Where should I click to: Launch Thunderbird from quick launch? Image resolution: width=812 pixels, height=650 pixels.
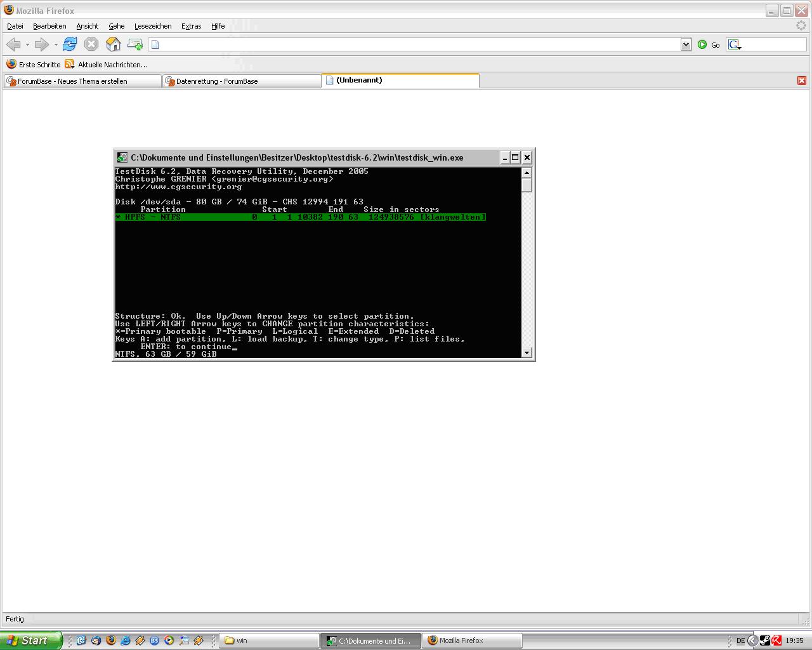tap(96, 640)
